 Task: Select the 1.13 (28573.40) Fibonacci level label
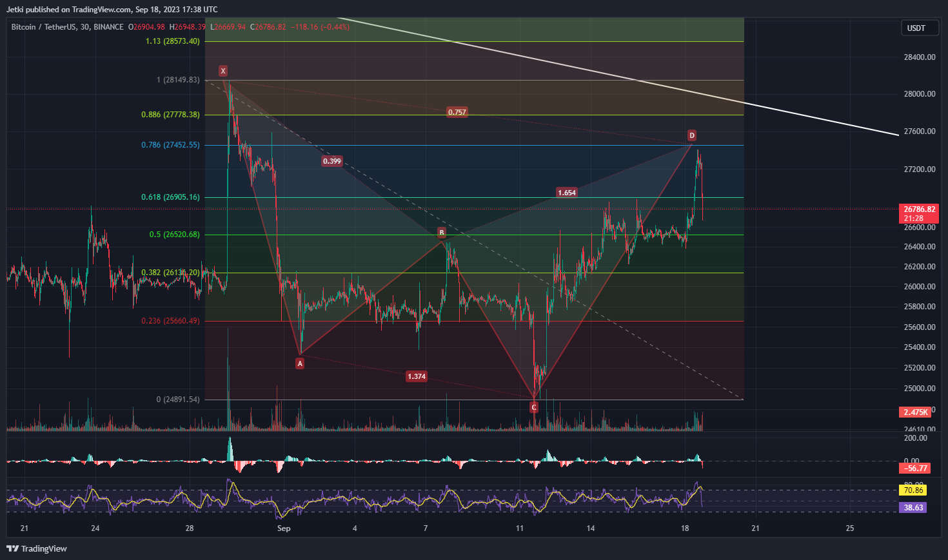[173, 41]
